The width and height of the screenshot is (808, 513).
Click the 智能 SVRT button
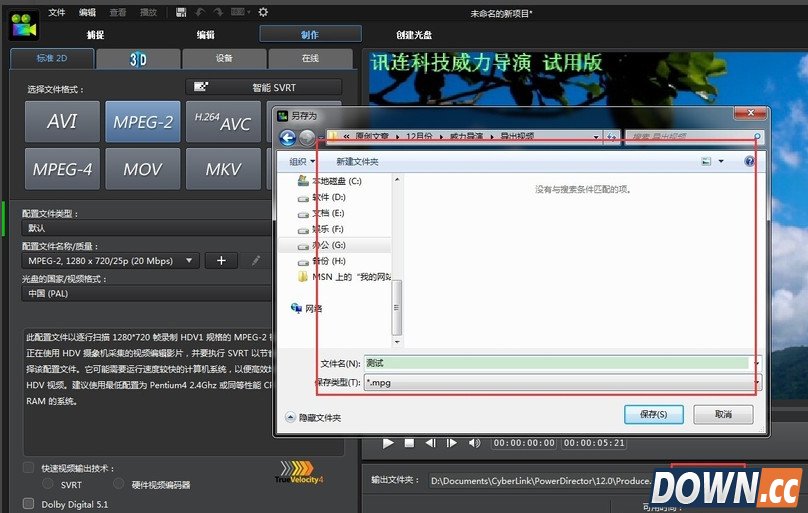(x=263, y=87)
